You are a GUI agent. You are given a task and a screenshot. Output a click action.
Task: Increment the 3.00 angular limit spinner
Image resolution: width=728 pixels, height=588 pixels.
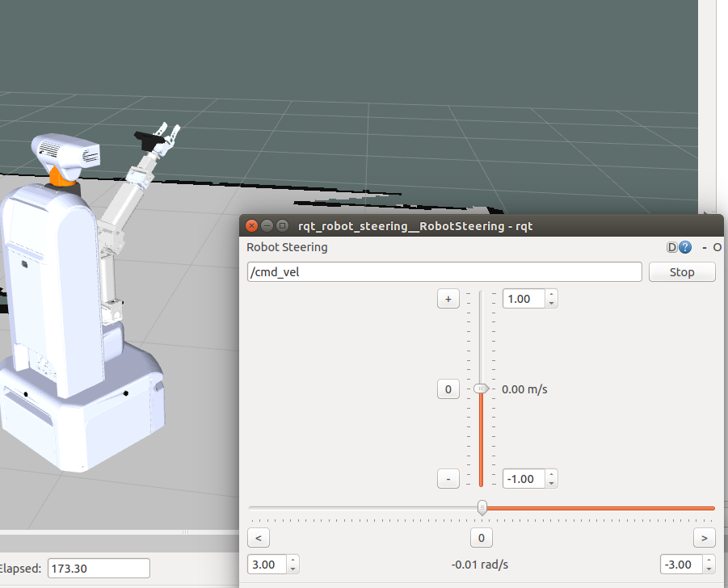pyautogui.click(x=292, y=561)
